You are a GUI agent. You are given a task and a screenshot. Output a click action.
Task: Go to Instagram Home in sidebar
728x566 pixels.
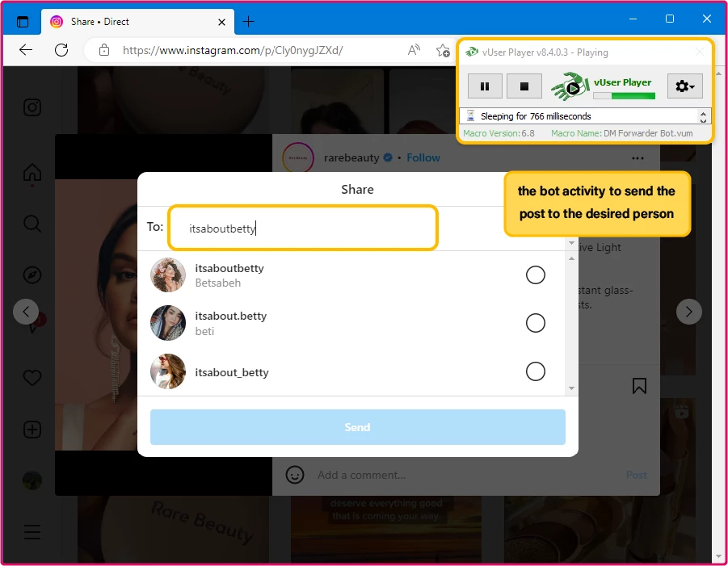pos(32,173)
